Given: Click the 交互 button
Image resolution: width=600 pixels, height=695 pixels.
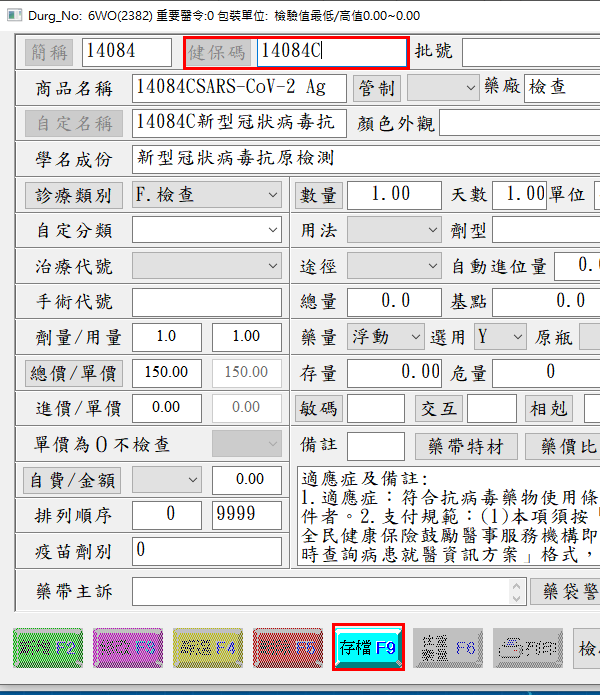Looking at the screenshot, I should click(437, 409).
